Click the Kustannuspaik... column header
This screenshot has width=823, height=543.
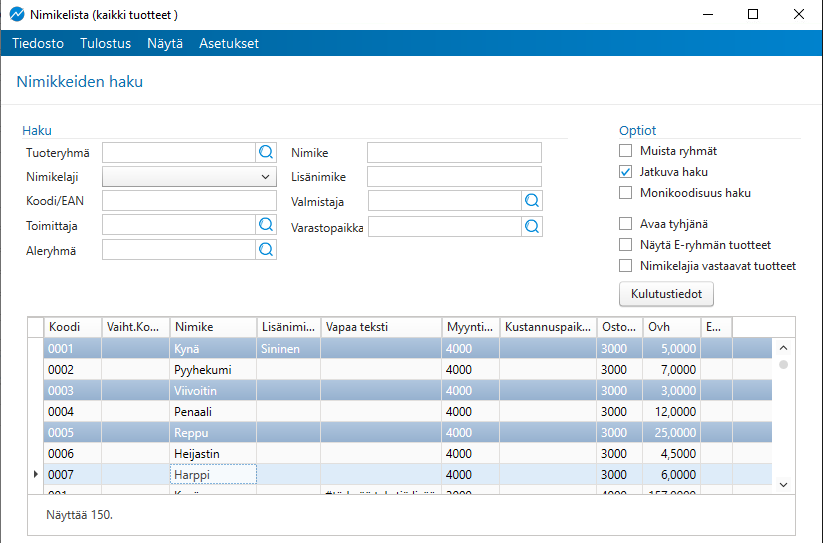tap(548, 327)
